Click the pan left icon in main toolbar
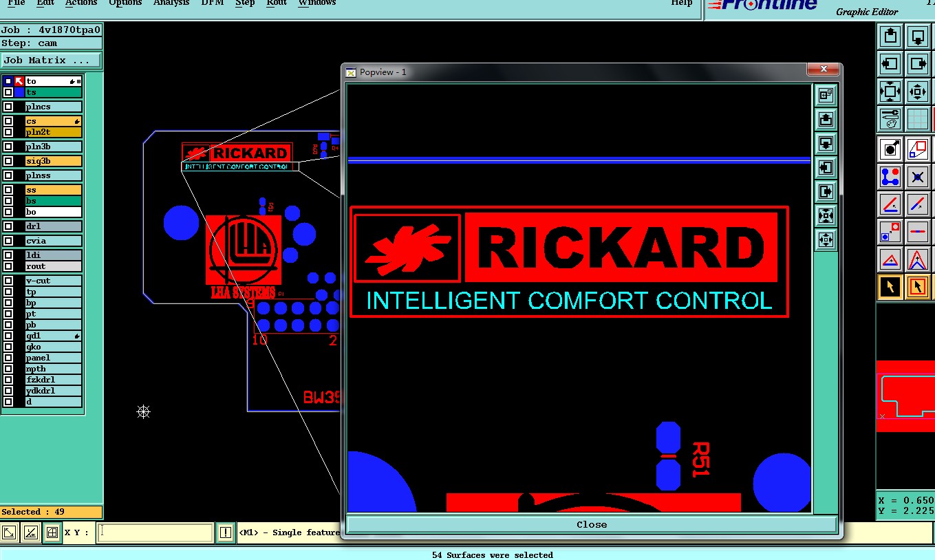The image size is (935, 560). coord(890,64)
